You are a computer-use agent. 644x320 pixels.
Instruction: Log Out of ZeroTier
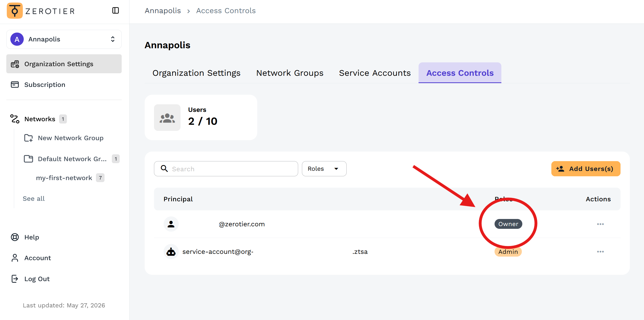37,279
